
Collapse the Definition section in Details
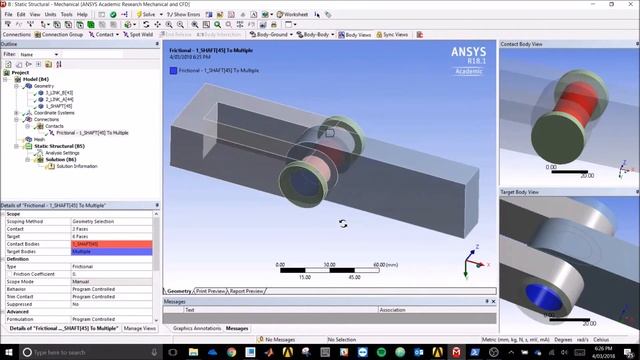pyautogui.click(x=3, y=259)
